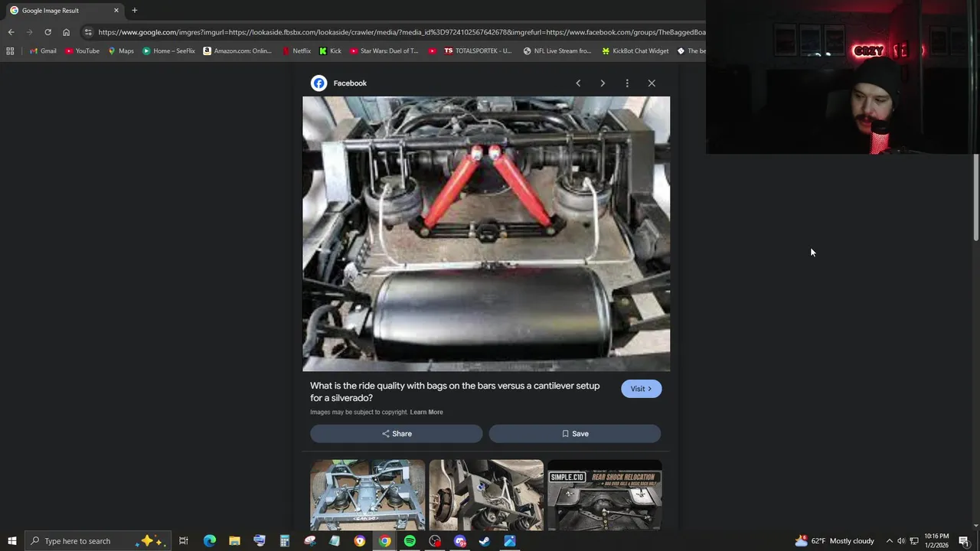The height and width of the screenshot is (551, 980).
Task: Open the Chrome apps grid shortcut
Action: 10,51
